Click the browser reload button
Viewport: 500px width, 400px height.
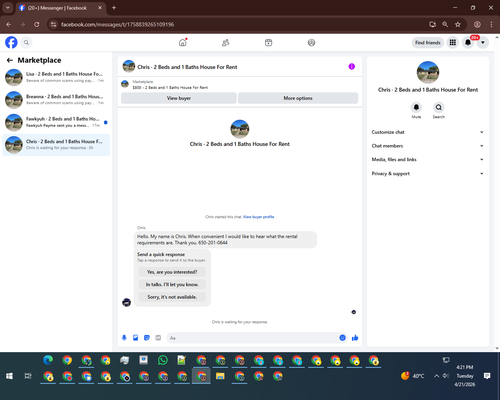click(x=37, y=24)
